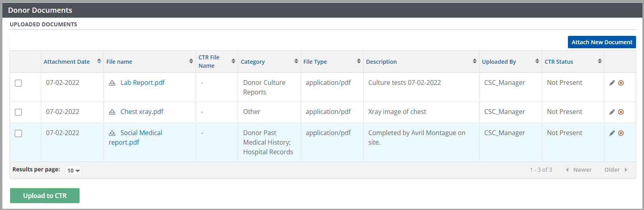Remove the Chest xray.pdf document

tap(621, 112)
